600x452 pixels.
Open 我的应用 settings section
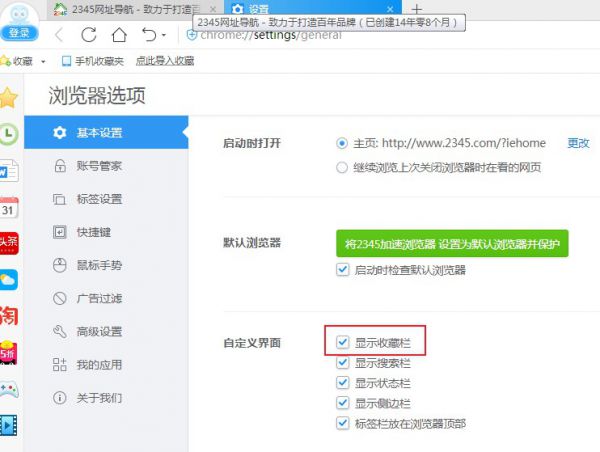tap(106, 365)
